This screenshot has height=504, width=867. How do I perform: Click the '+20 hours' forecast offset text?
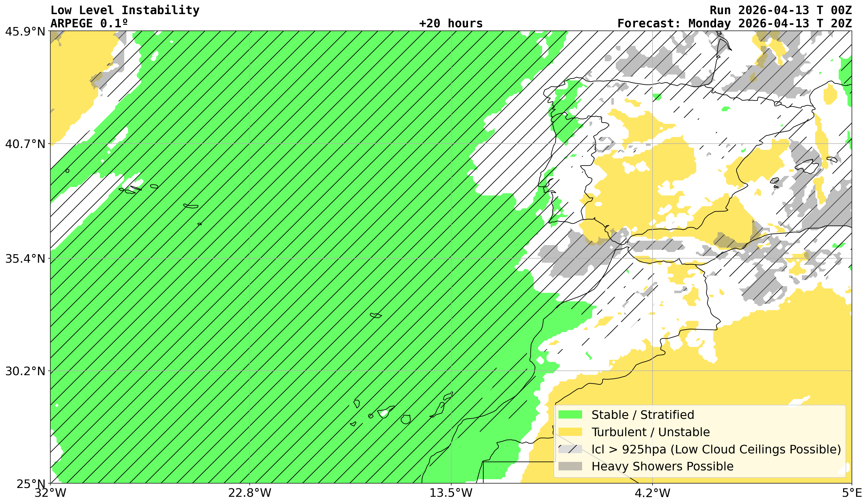pyautogui.click(x=451, y=23)
